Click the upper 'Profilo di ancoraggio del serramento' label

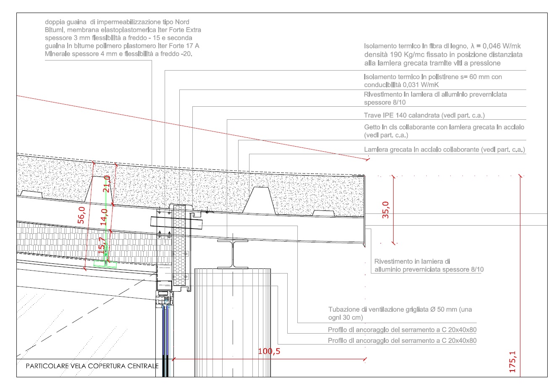[x=402, y=330]
